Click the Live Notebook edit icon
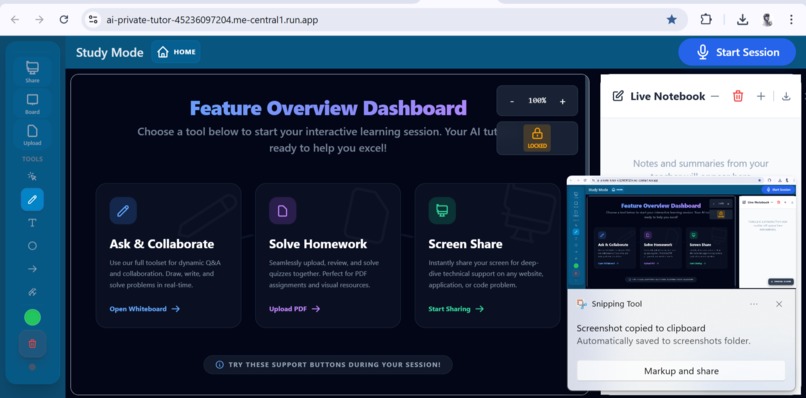 (x=618, y=96)
